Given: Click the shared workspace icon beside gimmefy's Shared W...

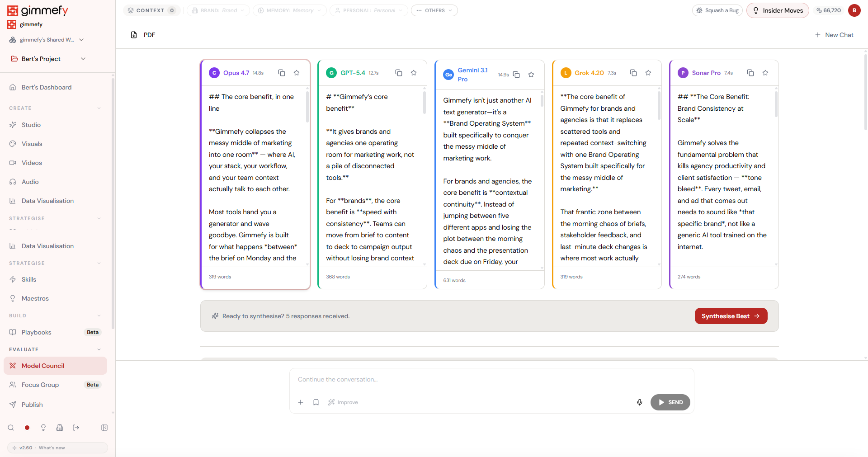Looking at the screenshot, I should coord(13,40).
